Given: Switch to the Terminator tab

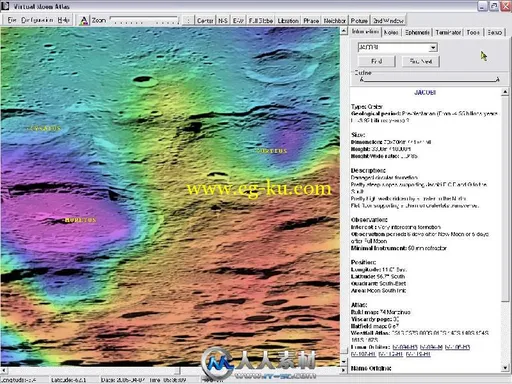Looking at the screenshot, I should [x=448, y=32].
